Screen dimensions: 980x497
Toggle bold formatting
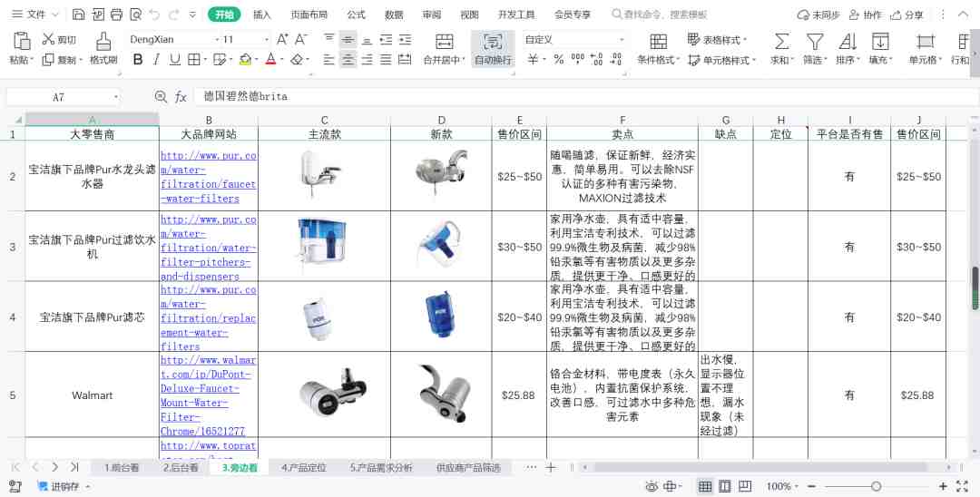point(138,60)
